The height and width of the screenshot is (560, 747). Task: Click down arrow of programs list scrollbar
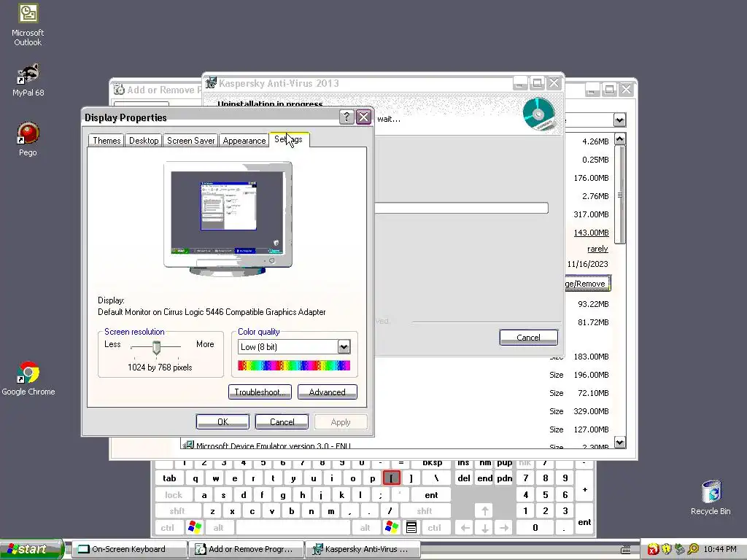619,443
